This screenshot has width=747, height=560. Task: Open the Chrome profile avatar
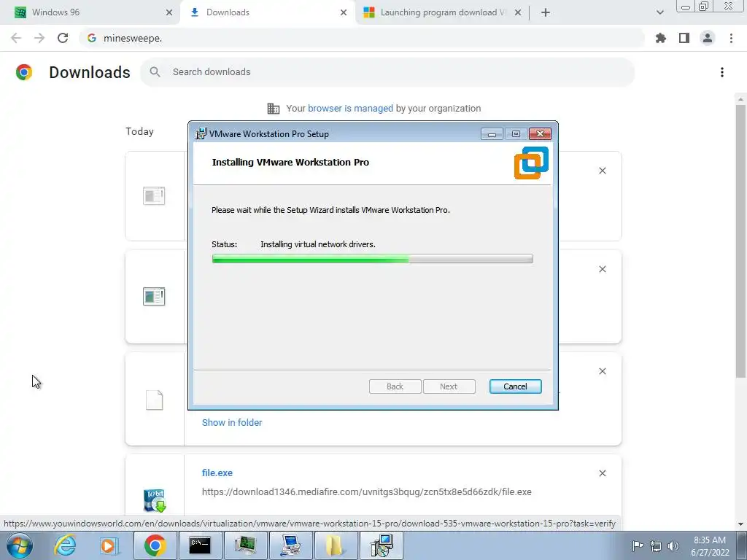[708, 38]
